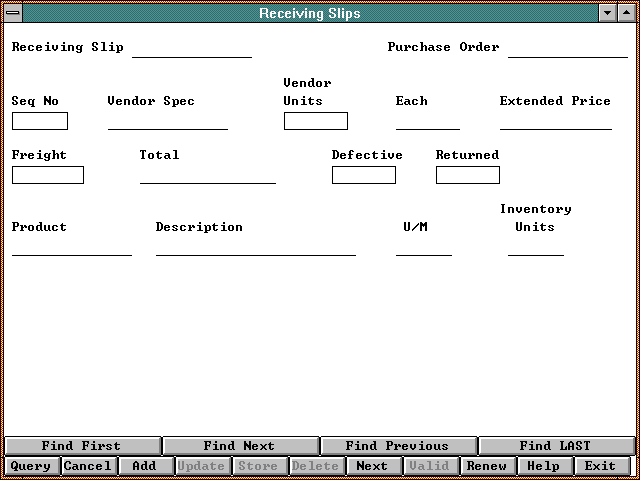Add a new receiving slip record

click(x=145, y=466)
